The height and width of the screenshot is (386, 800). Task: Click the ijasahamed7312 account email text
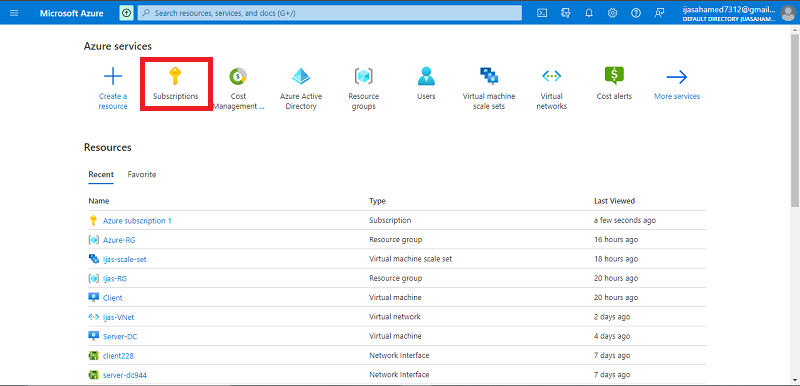[x=729, y=9]
